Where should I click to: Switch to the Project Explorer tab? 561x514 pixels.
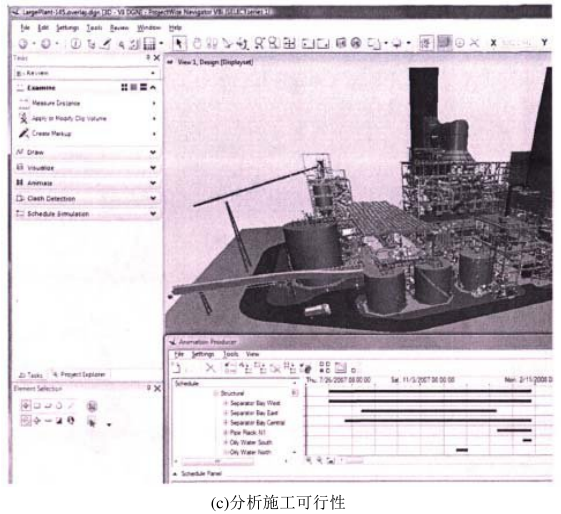[x=79, y=375]
